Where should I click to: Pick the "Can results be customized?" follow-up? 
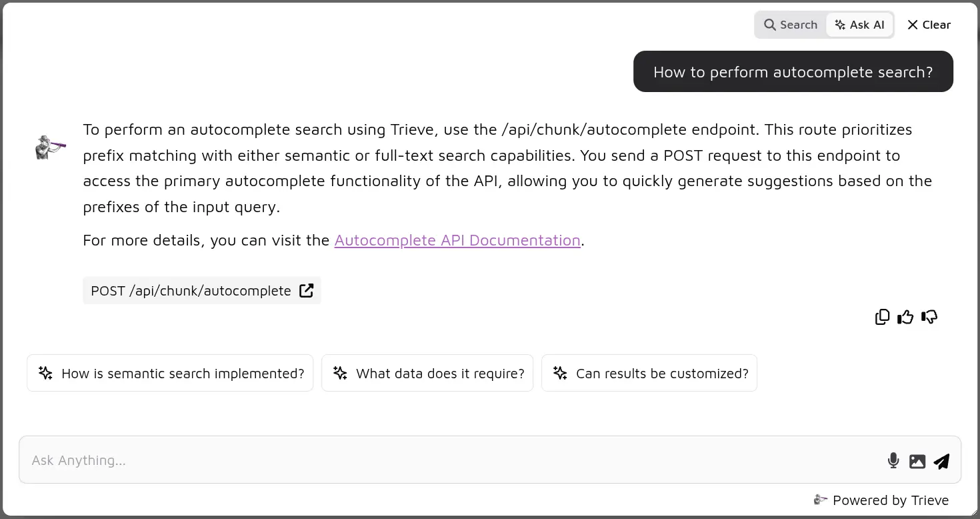[x=649, y=373]
